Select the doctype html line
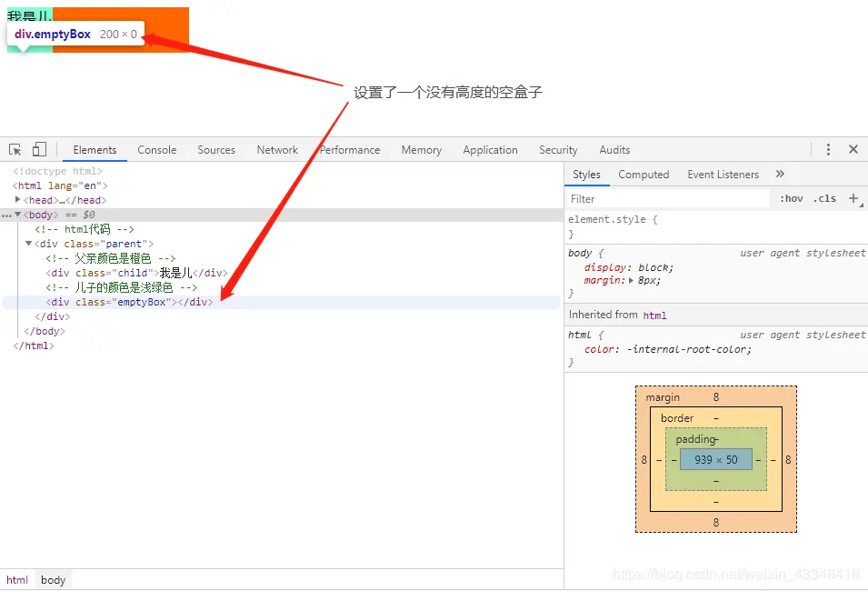Image resolution: width=868 pixels, height=591 pixels. (57, 171)
